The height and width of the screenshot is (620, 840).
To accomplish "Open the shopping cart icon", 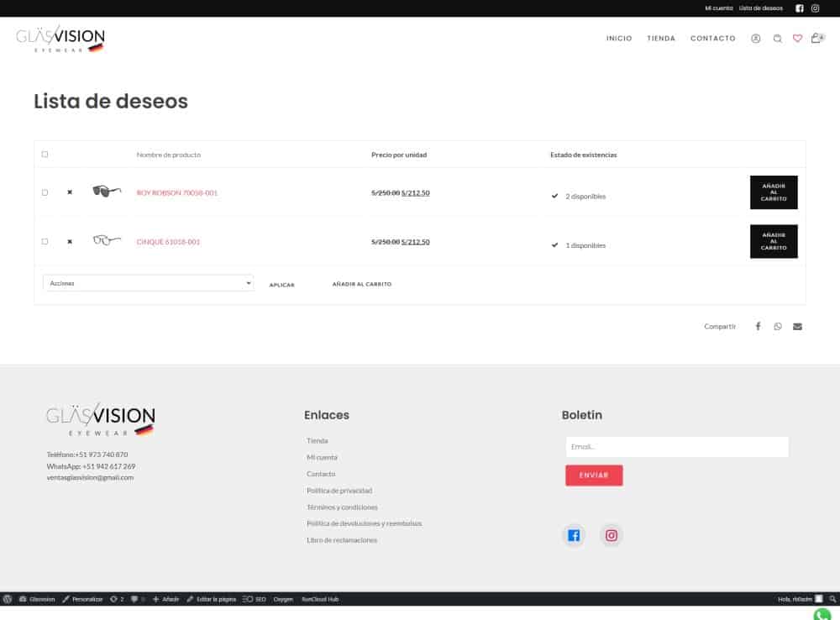I will [x=816, y=39].
